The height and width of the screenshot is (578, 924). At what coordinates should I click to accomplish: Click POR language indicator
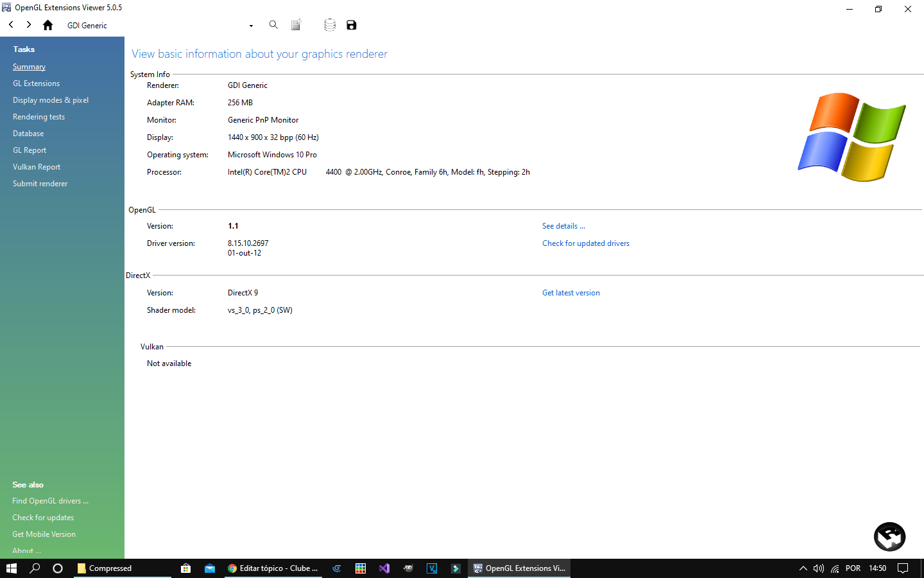tap(853, 568)
